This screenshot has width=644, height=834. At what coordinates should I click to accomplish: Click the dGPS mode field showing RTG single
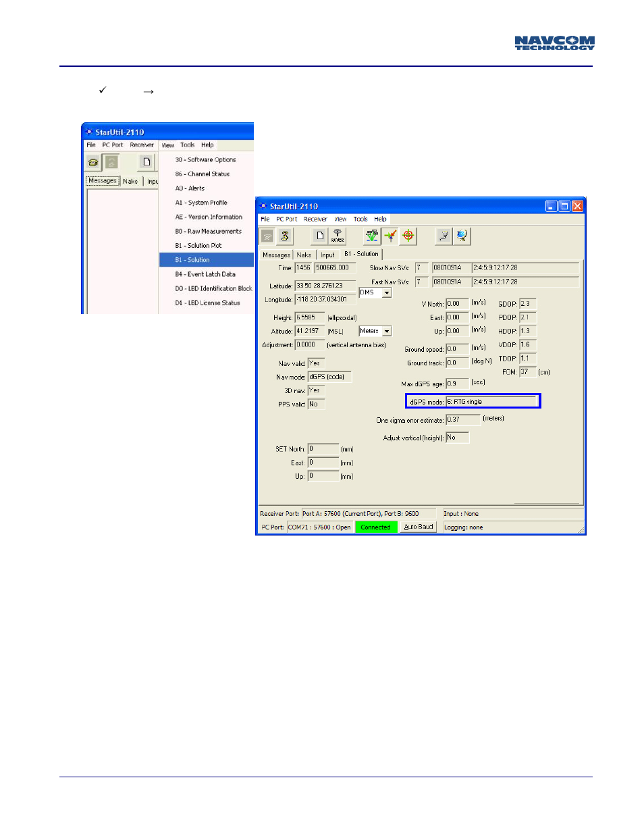coord(491,402)
